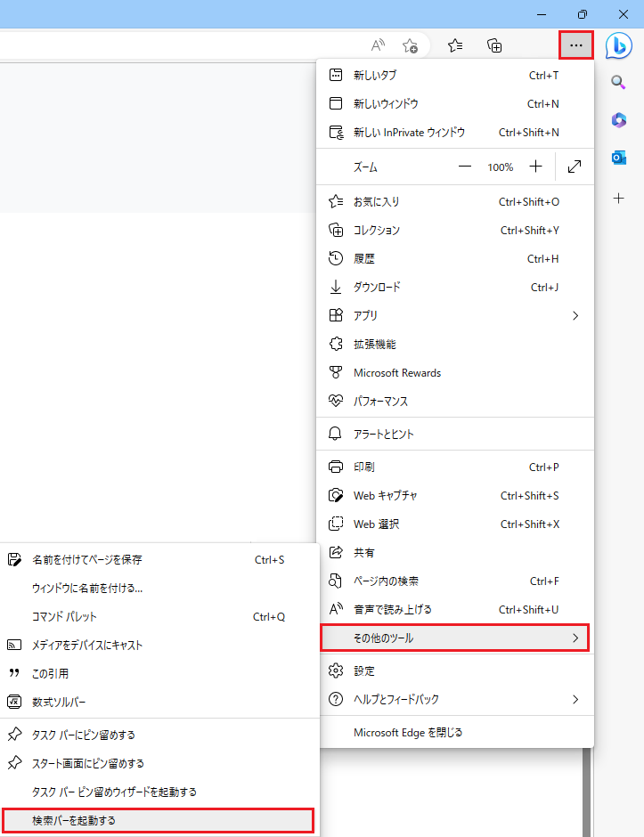Viewport: 644px width, 837px height.
Task: Click the plus icon to customize sidebar
Action: (619, 198)
